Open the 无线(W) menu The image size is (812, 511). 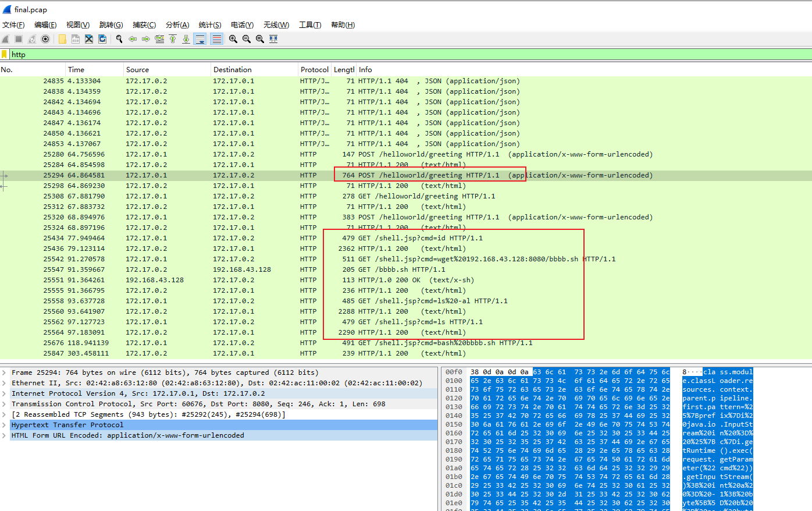click(276, 24)
